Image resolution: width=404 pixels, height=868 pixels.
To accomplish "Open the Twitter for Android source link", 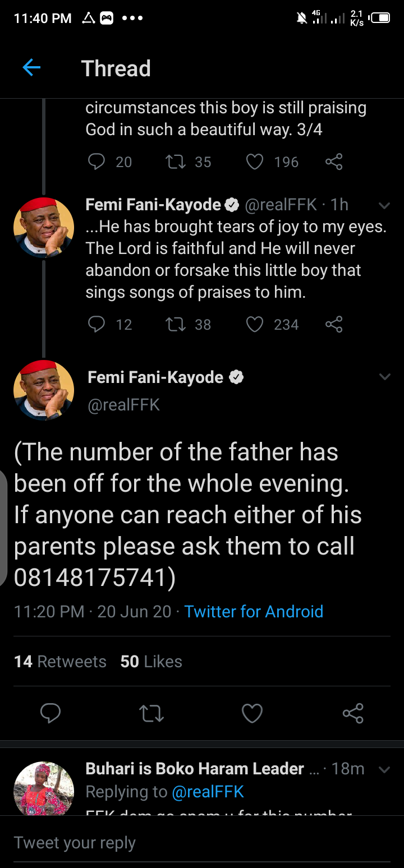I will click(x=254, y=611).
